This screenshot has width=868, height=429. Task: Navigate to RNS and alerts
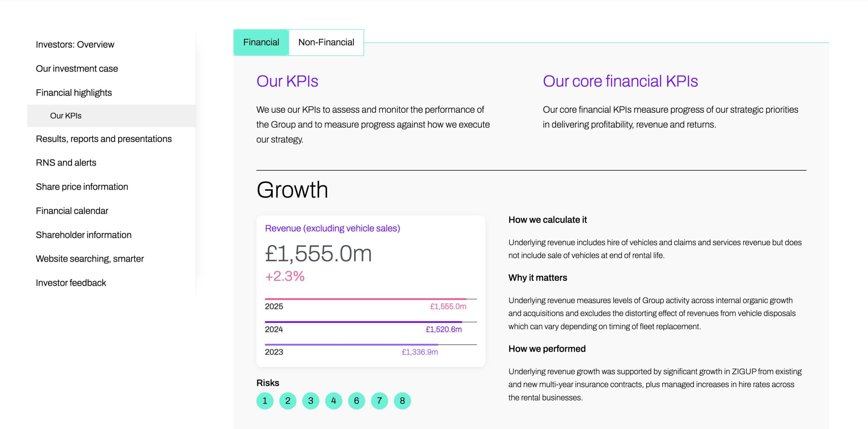[x=66, y=163]
